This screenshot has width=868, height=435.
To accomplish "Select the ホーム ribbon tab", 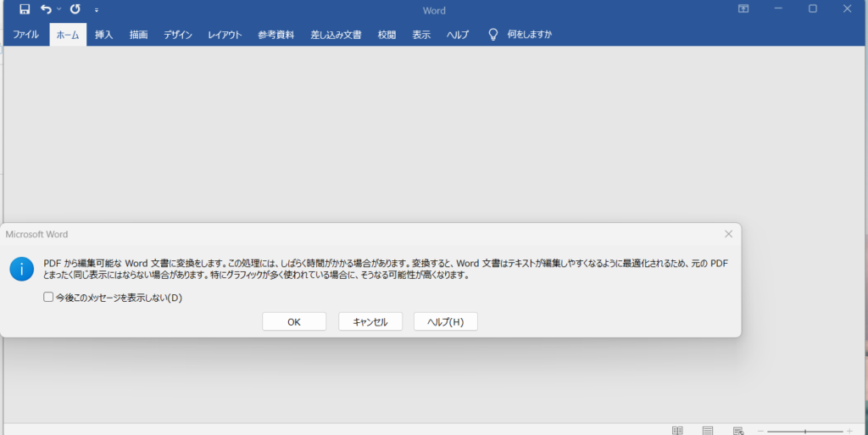I will pos(68,34).
